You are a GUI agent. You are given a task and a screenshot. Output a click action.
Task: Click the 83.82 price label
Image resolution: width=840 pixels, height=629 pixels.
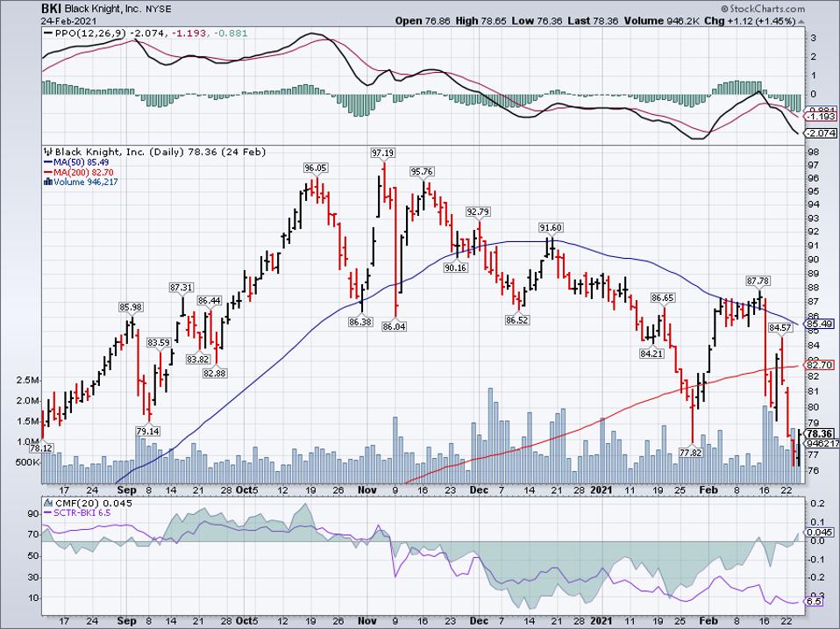click(x=197, y=360)
